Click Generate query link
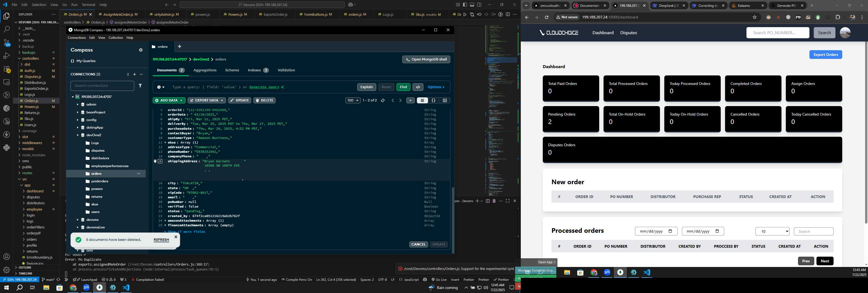Screen dimensions: 868x293 [x=264, y=87]
